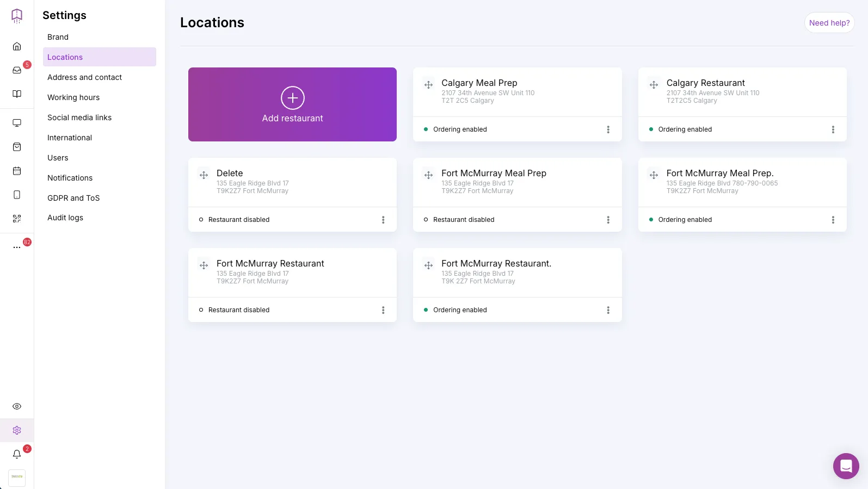
Task: Grab the move handle on Fort McMurray Meal Prep. card
Action: coord(654,175)
